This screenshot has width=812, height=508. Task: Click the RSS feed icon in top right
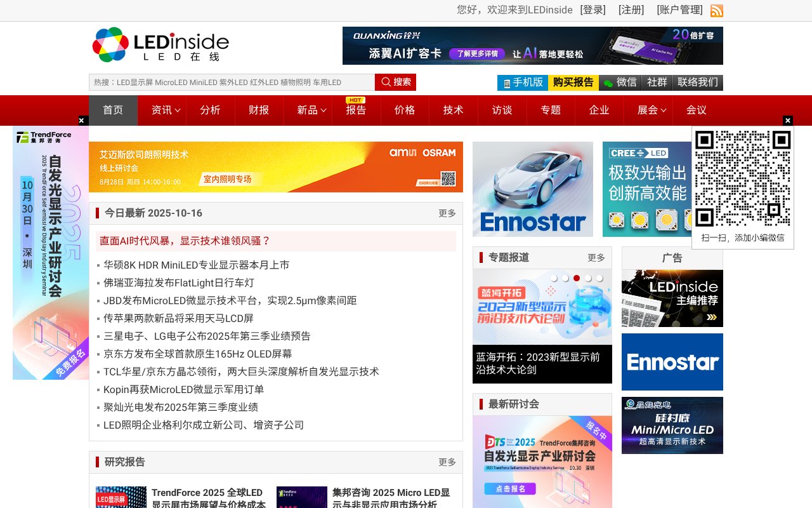(x=716, y=10)
